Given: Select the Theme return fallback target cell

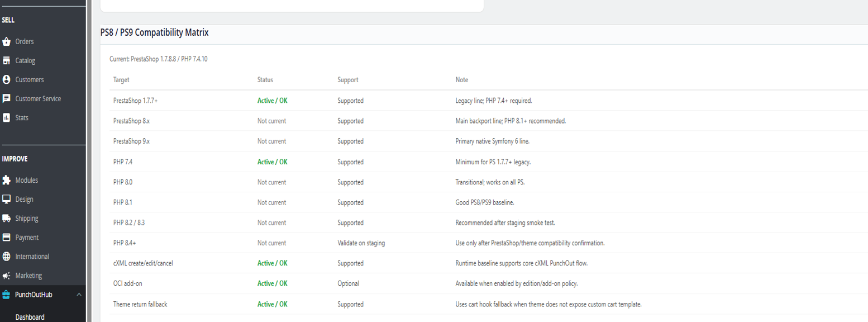Looking at the screenshot, I should pyautogui.click(x=140, y=304).
